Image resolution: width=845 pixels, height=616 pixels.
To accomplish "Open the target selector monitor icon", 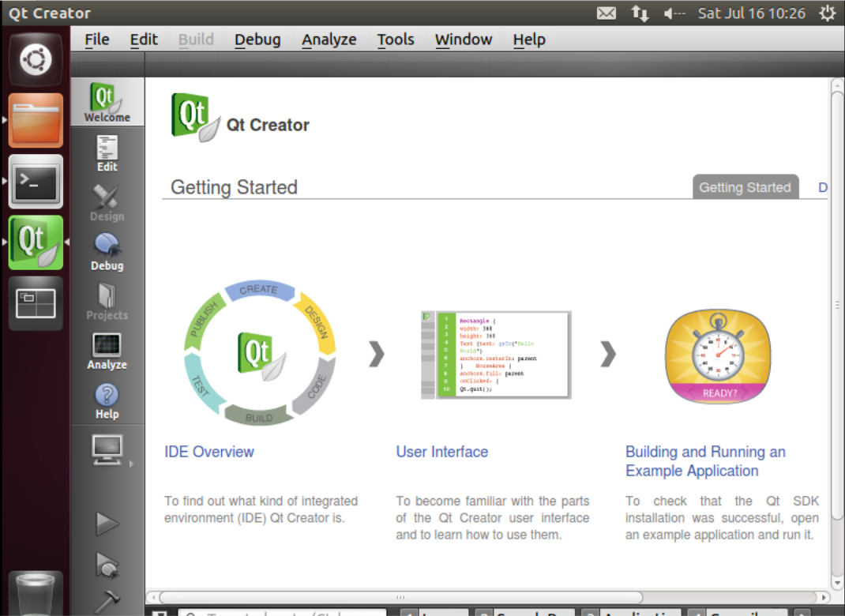I will tap(107, 450).
